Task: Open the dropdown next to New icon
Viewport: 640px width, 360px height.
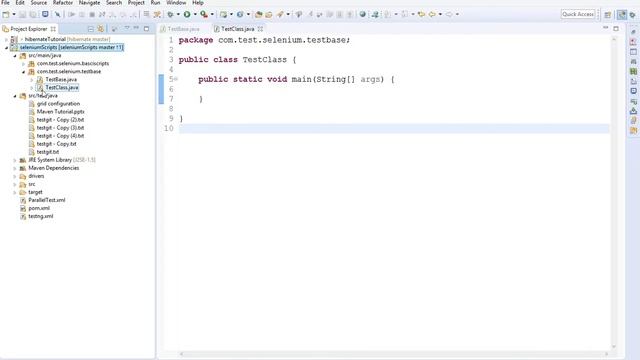Action: (14, 14)
